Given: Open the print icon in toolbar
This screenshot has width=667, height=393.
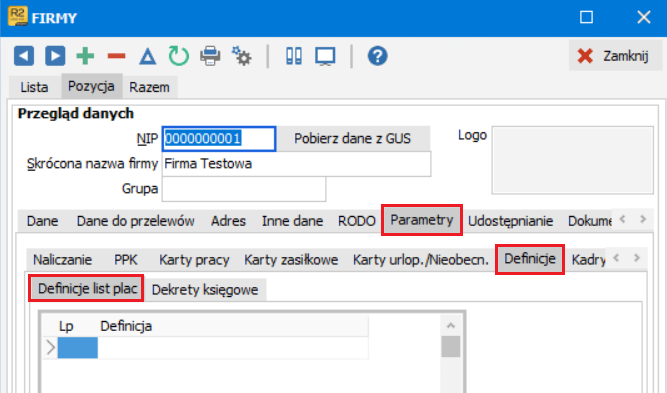Looking at the screenshot, I should pos(210,56).
